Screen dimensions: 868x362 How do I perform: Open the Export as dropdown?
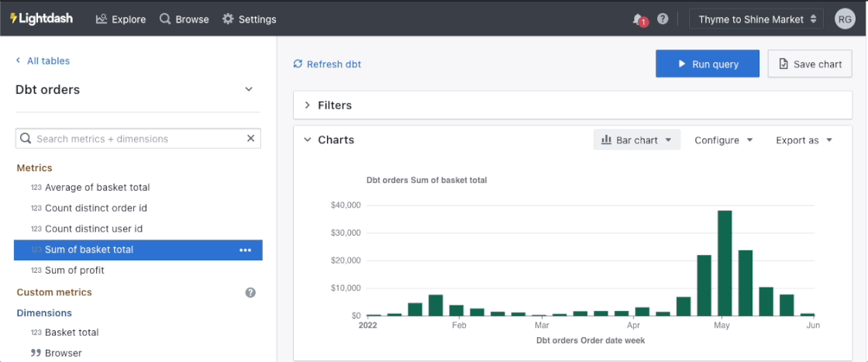(x=804, y=140)
